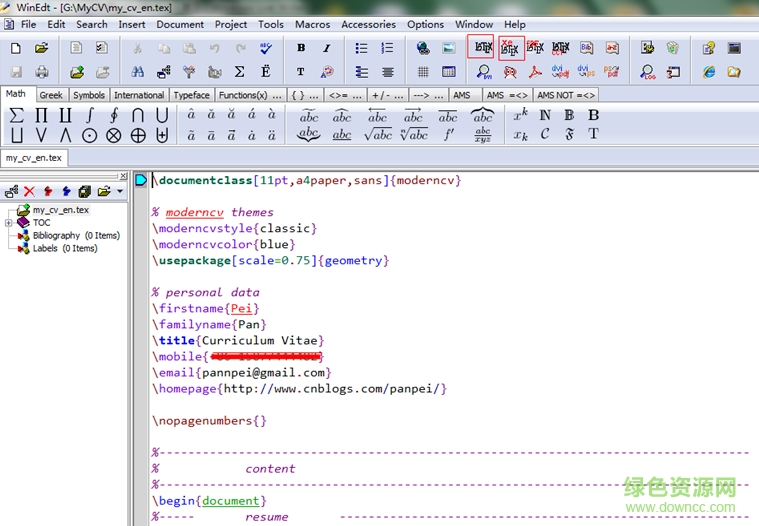Open the Acrobat PDF preview icon

tap(535, 72)
